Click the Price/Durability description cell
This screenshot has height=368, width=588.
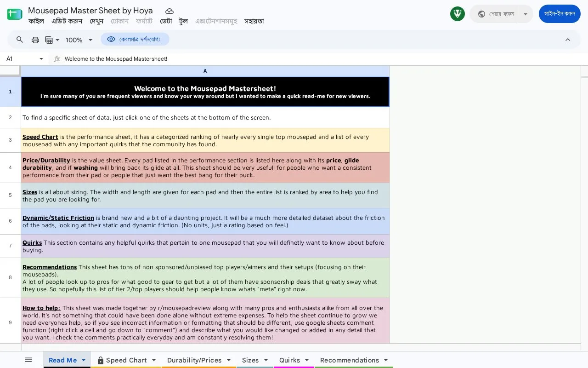coord(205,167)
